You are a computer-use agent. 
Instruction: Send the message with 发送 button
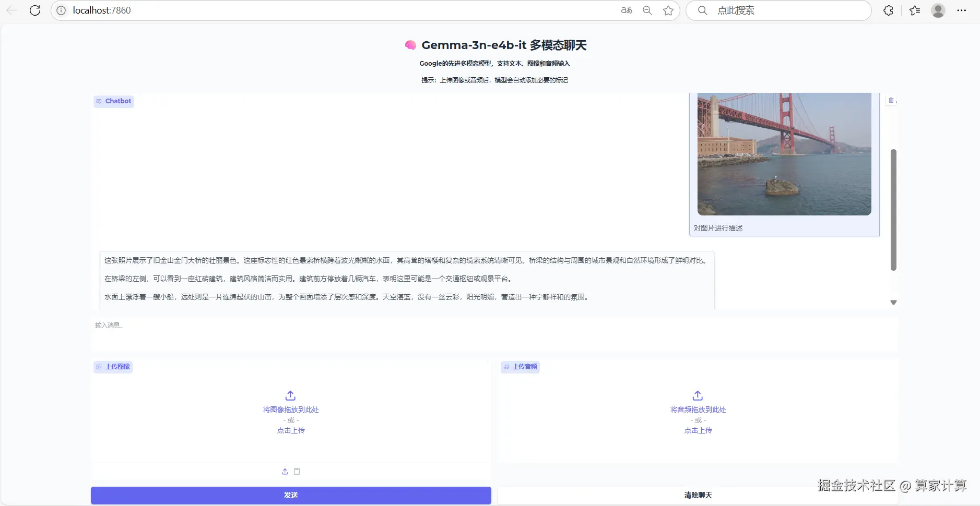point(291,495)
